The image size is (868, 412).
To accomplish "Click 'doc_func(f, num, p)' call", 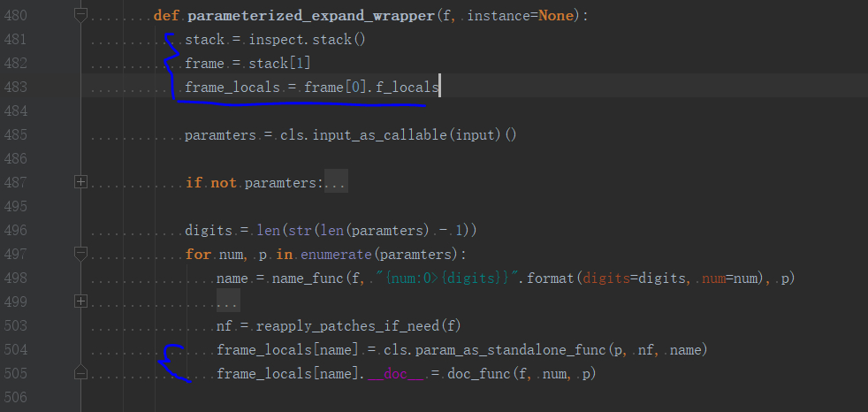I will (x=522, y=374).
